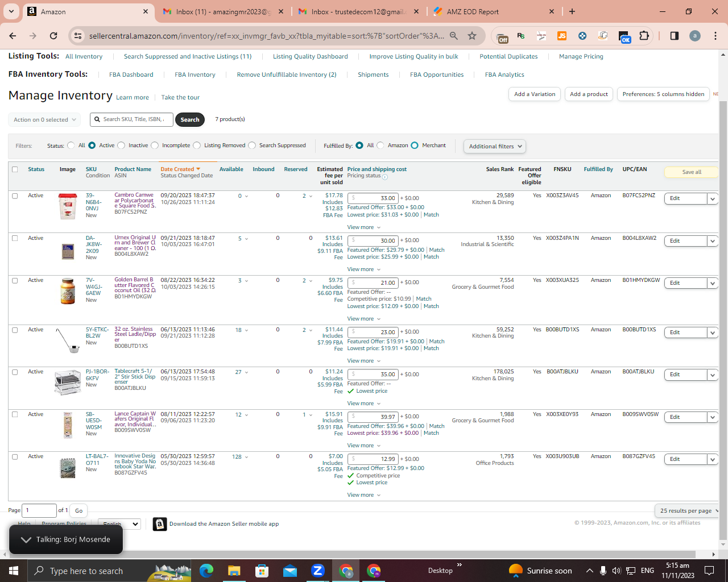
Task: Open the orange JS extension
Action: pyautogui.click(x=562, y=36)
